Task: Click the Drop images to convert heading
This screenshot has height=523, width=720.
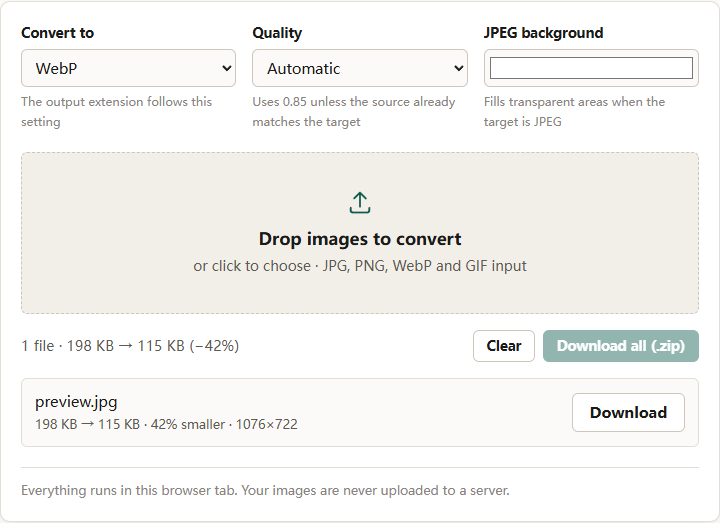Action: [x=360, y=239]
